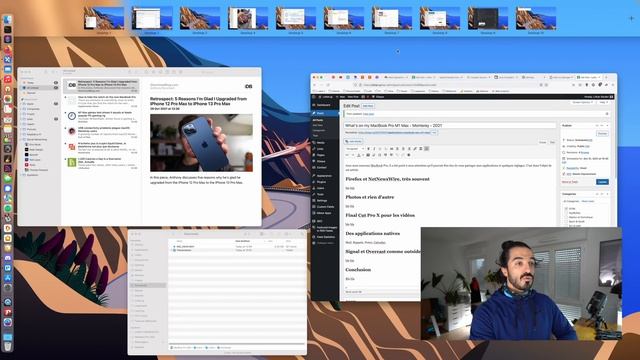
Task: Add a new desktop with plus button
Action: point(631,18)
